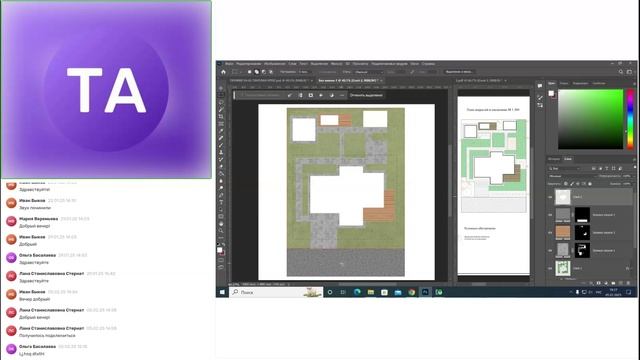Viewport: 640px width, 360px height.
Task: Open the Окно menu
Action: tap(415, 64)
